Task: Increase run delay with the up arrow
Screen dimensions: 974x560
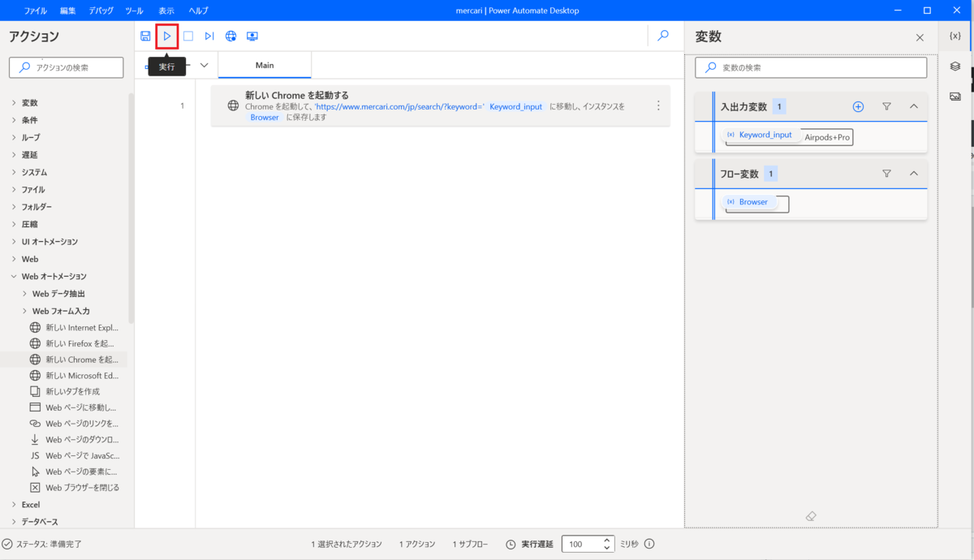Action: 606,540
